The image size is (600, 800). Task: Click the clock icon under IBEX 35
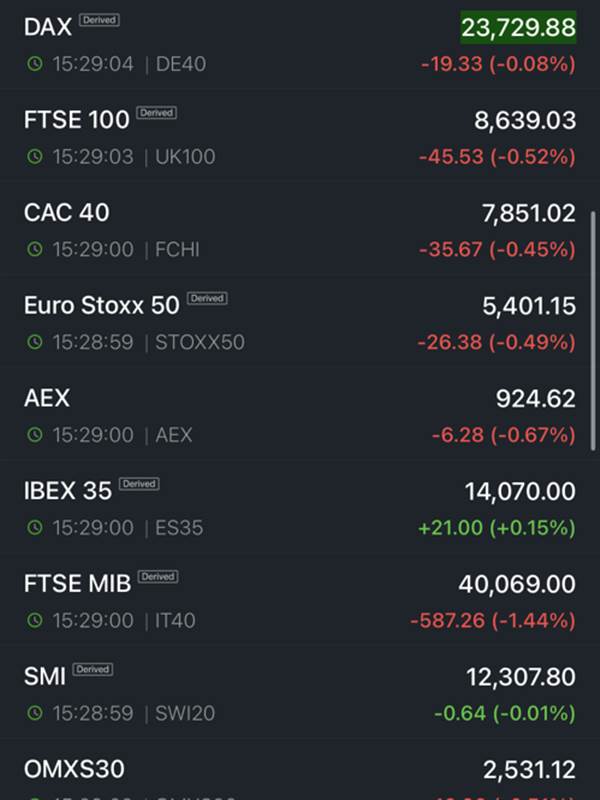(x=35, y=528)
